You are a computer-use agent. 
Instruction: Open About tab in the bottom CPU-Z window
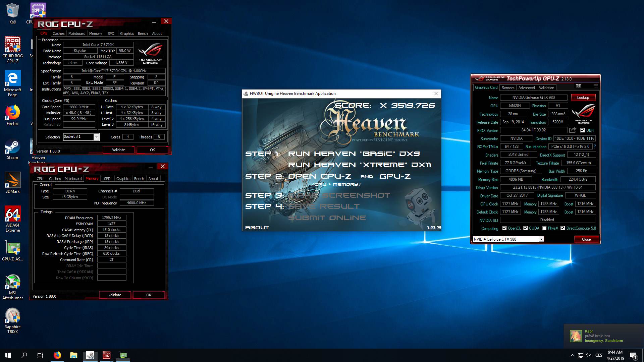[x=153, y=179]
